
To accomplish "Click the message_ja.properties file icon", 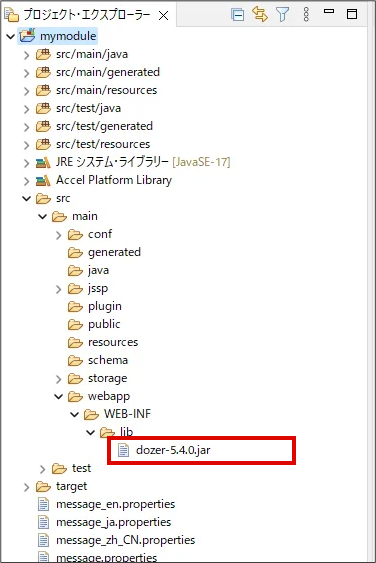I will pyautogui.click(x=43, y=522).
